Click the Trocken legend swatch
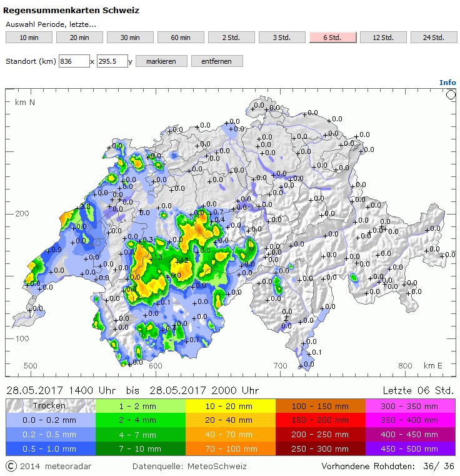 pos(50,406)
